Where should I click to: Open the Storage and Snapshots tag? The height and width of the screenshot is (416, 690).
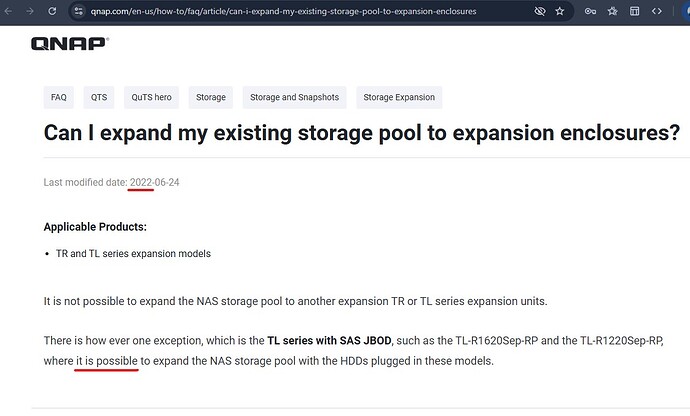294,97
